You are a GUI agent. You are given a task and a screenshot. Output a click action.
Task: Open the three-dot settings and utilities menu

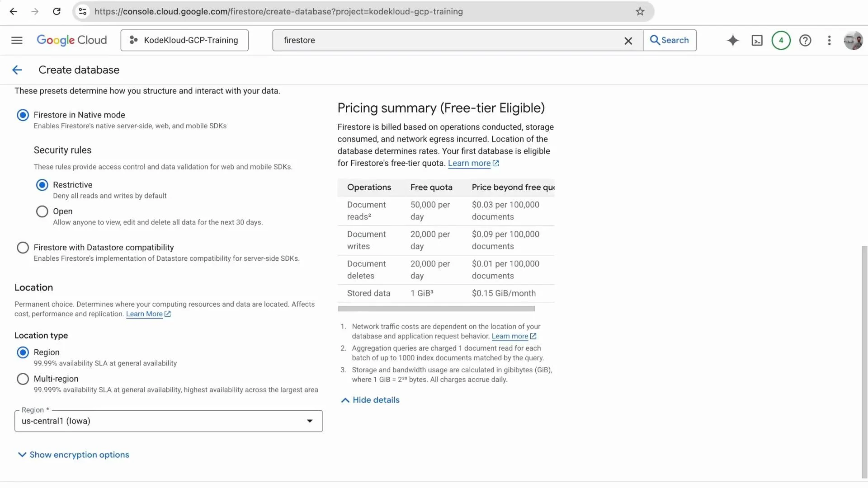(829, 40)
